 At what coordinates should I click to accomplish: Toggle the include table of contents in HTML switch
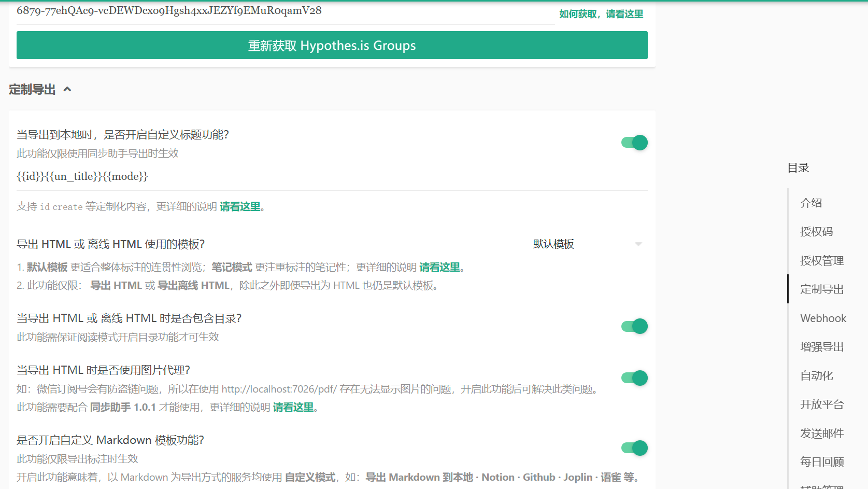pos(634,326)
